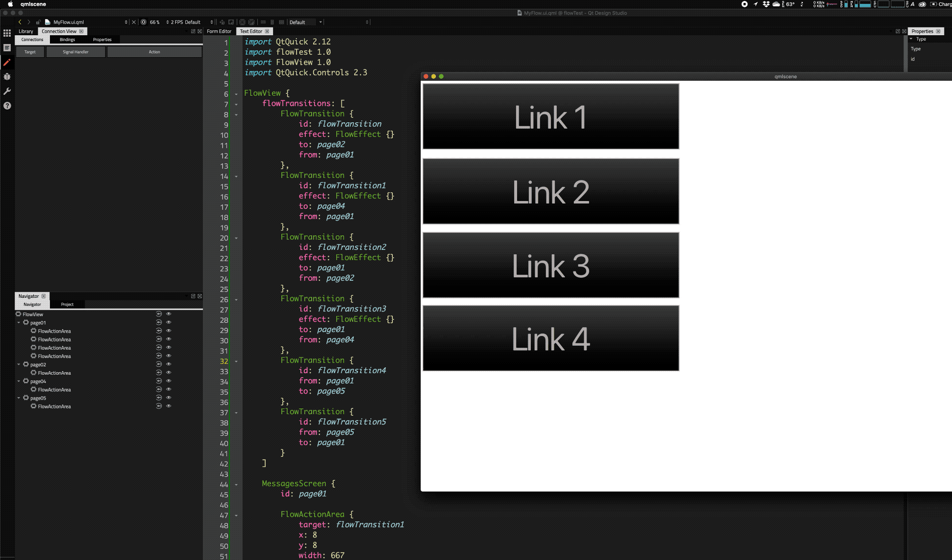Open the Debug mode bug icon
Screen dimensions: 952x560
click(x=7, y=77)
